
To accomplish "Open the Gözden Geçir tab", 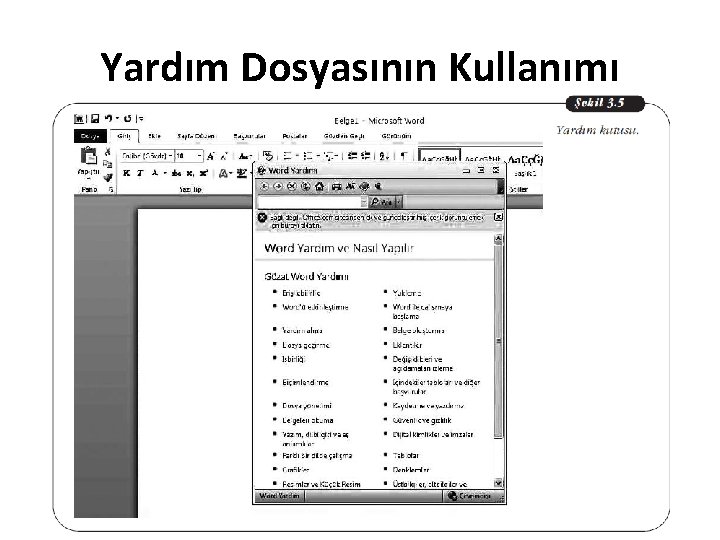I will (344, 136).
